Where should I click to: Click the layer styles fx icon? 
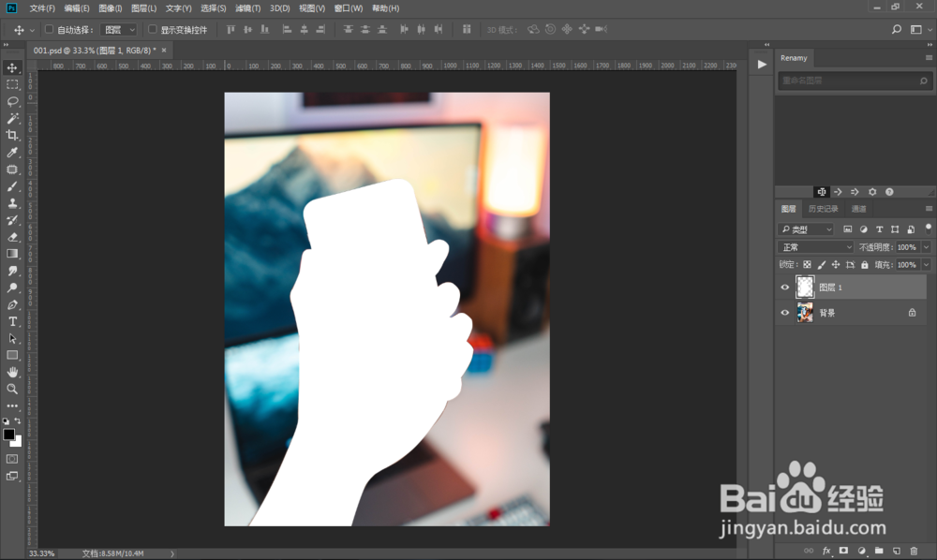pos(826,551)
